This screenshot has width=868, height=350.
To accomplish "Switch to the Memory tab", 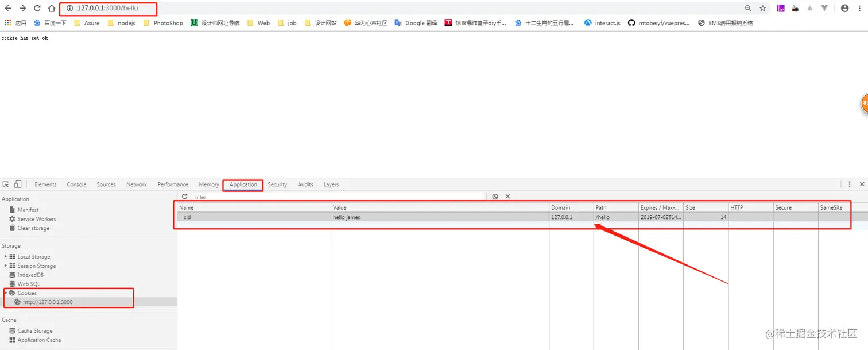I will [x=209, y=184].
